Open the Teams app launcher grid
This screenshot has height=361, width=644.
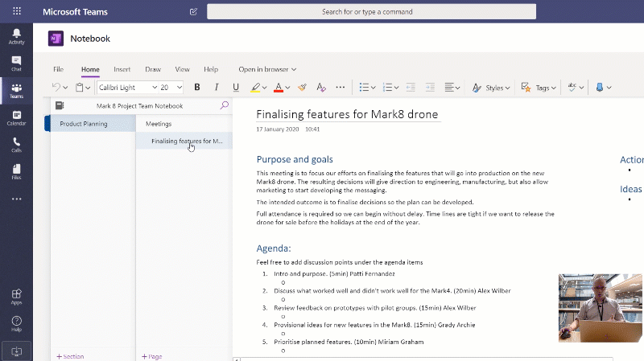click(x=16, y=11)
